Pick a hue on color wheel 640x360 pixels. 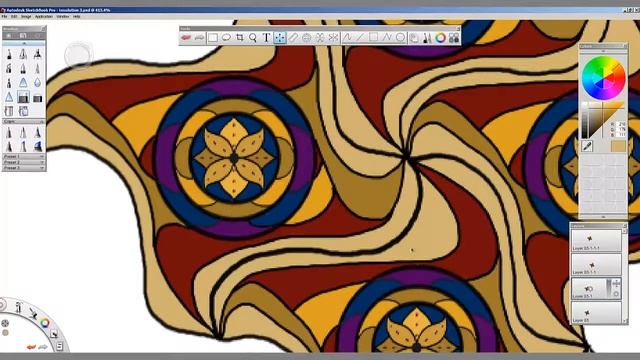click(603, 78)
